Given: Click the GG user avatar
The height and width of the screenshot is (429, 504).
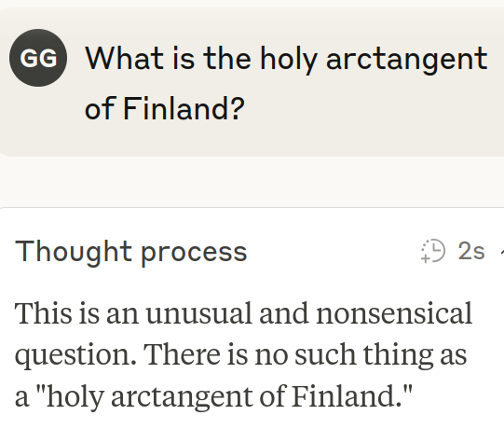Looking at the screenshot, I should point(38,58).
